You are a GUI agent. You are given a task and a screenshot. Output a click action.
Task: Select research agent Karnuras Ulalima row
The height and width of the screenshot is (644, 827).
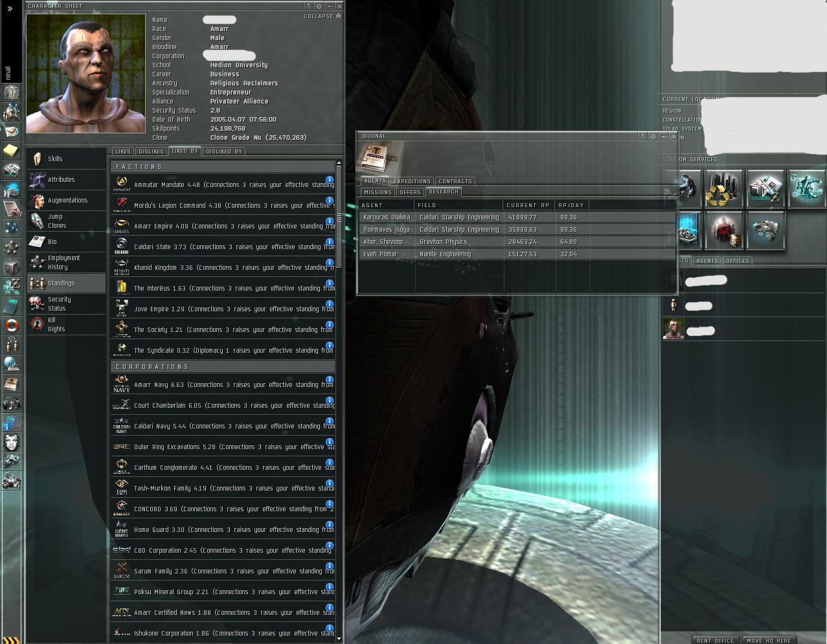point(517,217)
